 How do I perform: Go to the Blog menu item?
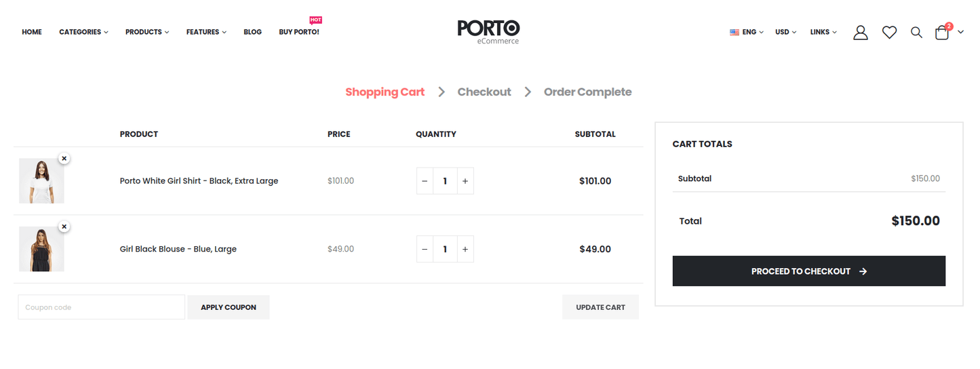pos(252,32)
